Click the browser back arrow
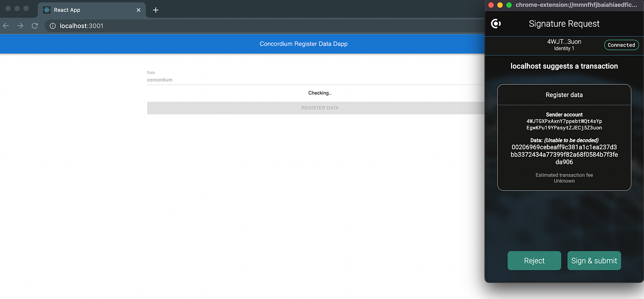This screenshot has height=299, width=644. (6, 26)
